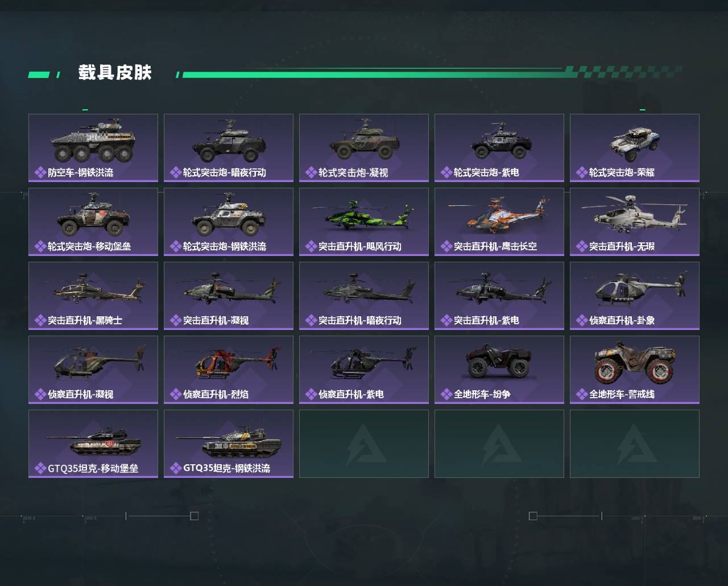Choose the 轮式突击炮-暗夜行动 skin card
The image size is (728, 586).
coord(229,148)
